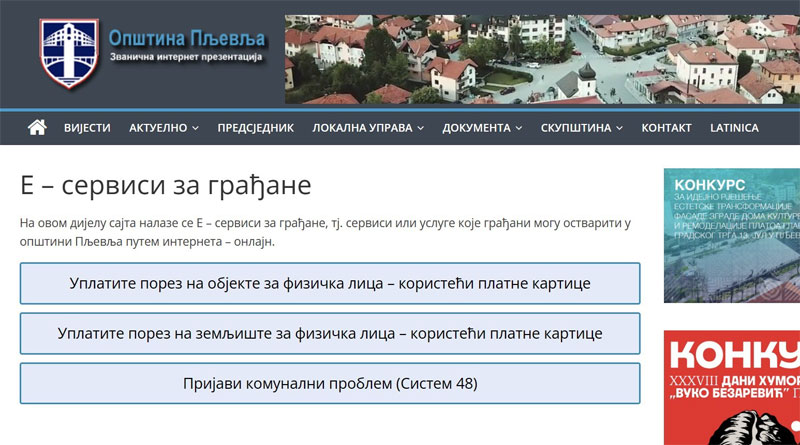This screenshot has width=800, height=445.
Task: Click the intro paragraph about online services
Action: 325,232
